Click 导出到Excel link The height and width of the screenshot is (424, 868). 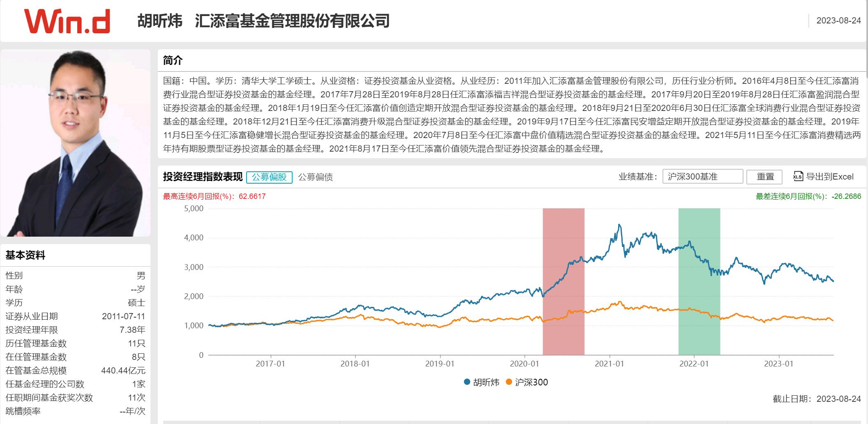tap(830, 177)
